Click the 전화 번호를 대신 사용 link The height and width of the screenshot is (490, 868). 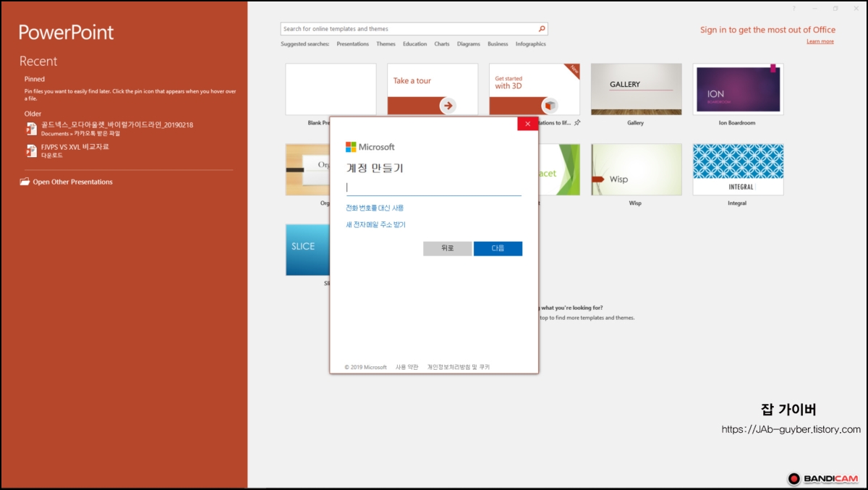click(x=375, y=208)
